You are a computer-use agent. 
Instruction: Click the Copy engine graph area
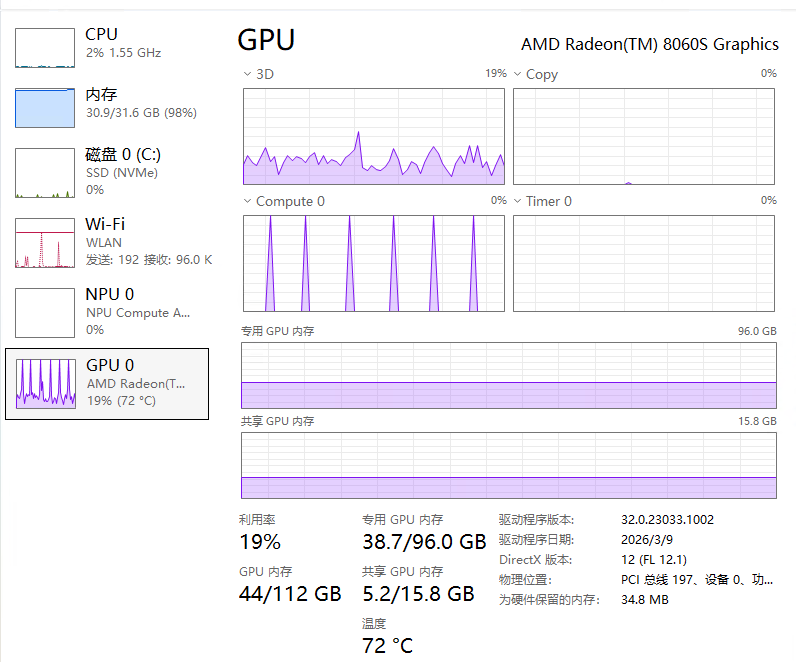[x=643, y=136]
